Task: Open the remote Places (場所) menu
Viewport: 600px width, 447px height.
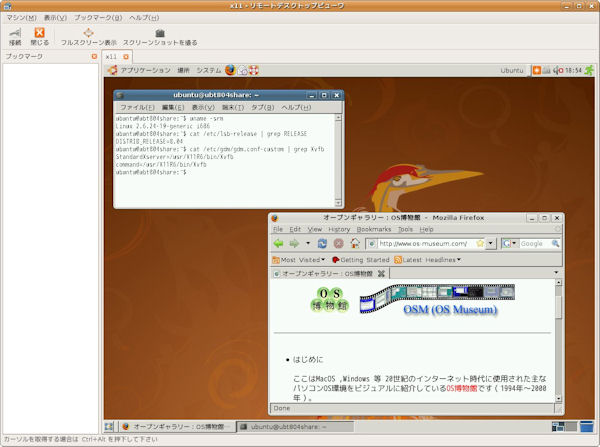Action: [183, 70]
